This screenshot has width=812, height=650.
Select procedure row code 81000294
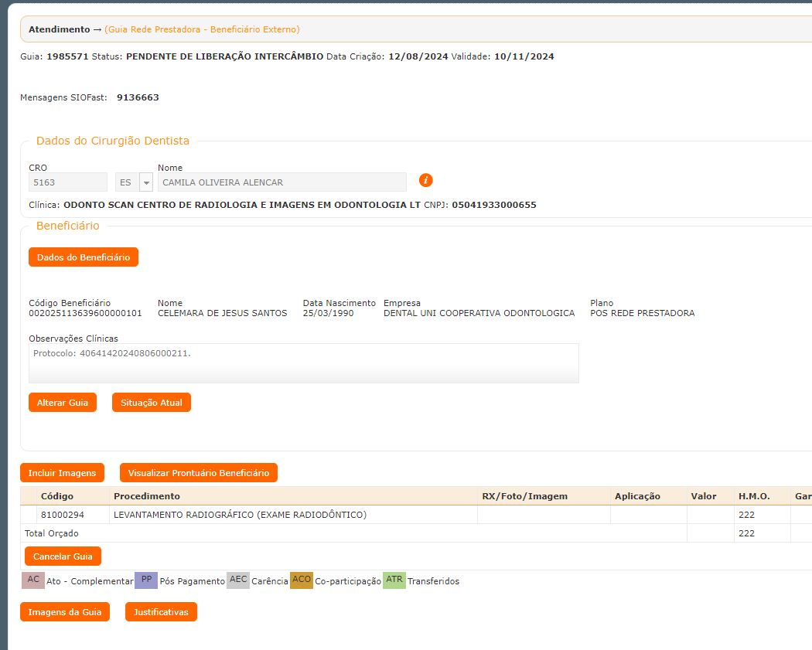(x=63, y=515)
